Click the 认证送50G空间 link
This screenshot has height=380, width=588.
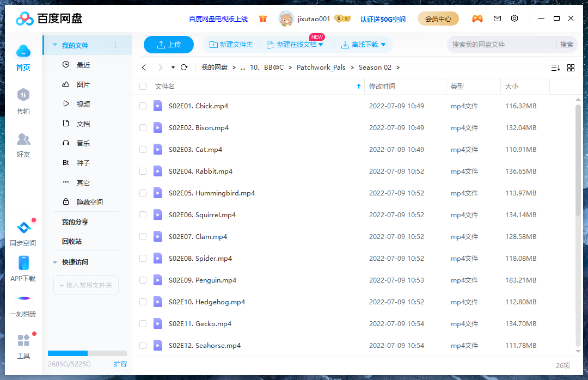pos(383,19)
